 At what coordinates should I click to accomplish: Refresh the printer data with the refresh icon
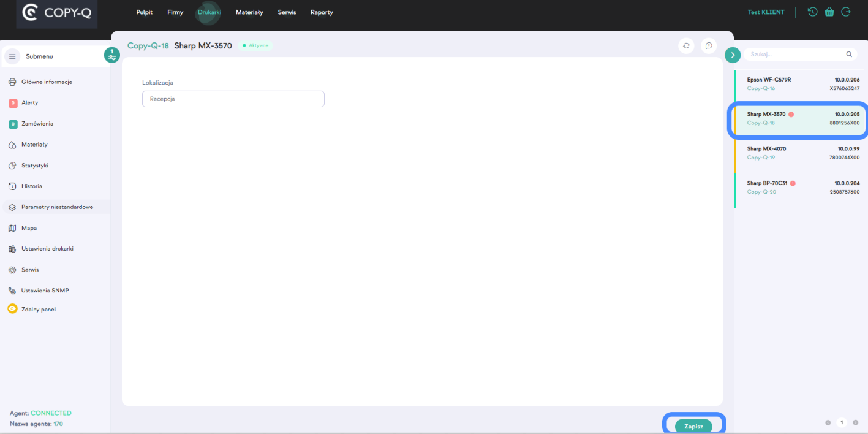[686, 45]
